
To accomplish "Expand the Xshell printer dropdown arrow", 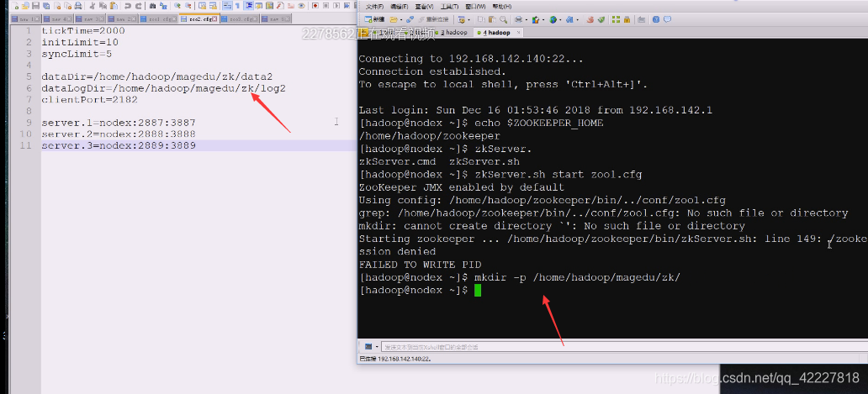I will [x=527, y=19].
